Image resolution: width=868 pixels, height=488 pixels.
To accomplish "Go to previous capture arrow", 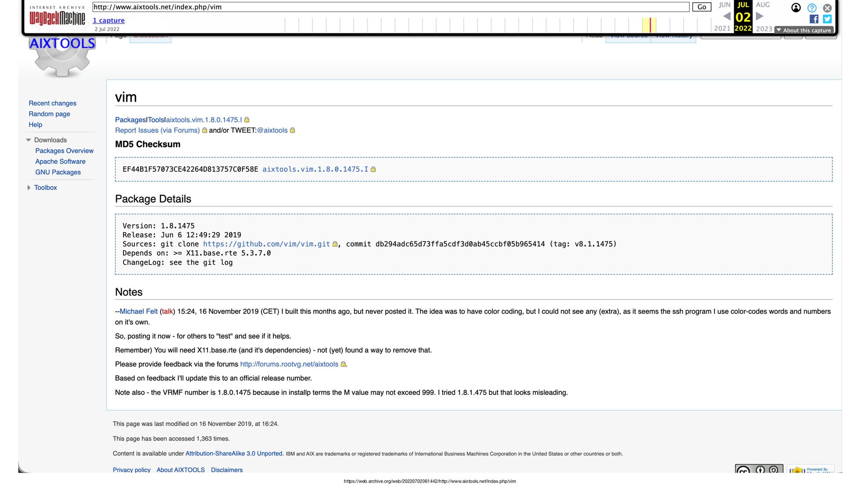I will point(727,17).
